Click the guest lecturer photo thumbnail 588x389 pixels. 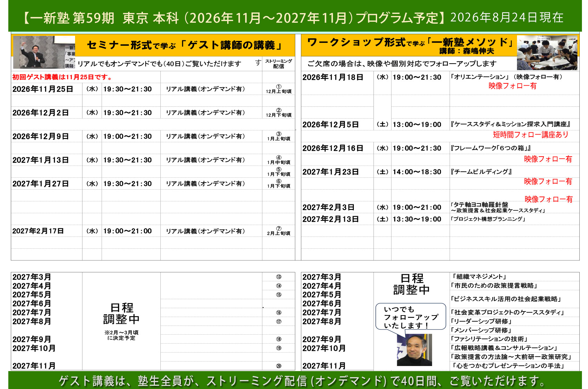click(x=44, y=52)
